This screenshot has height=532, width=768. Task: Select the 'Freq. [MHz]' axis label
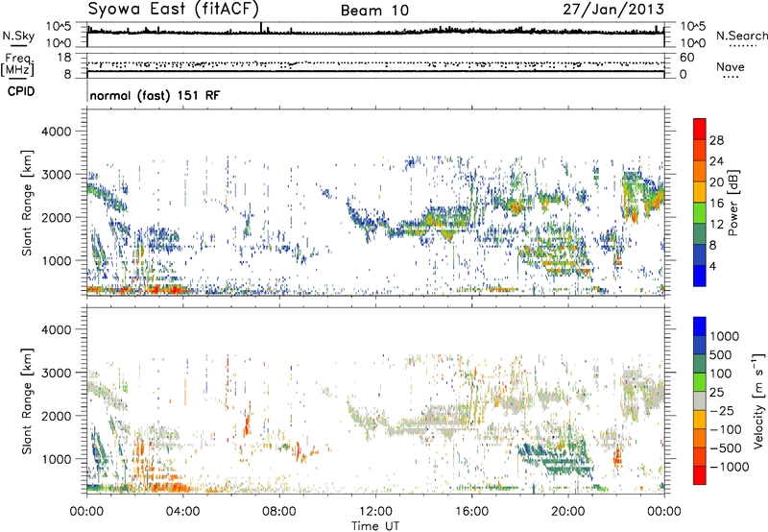[18, 65]
